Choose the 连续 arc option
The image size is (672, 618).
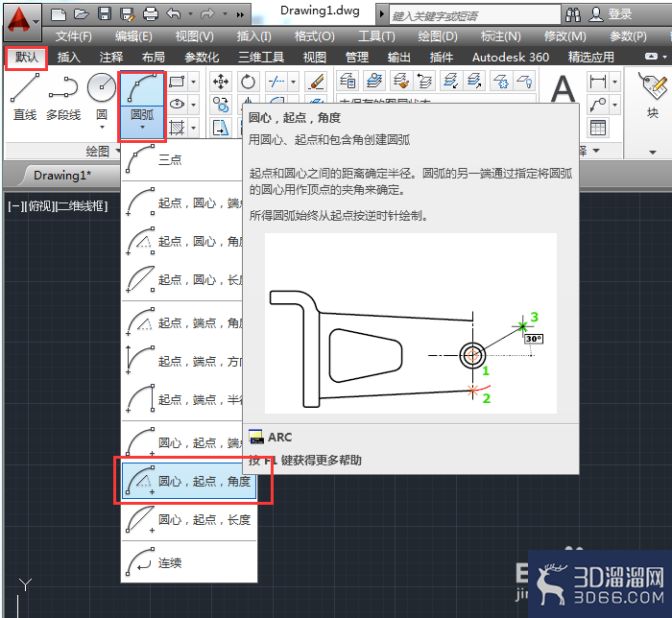click(189, 562)
